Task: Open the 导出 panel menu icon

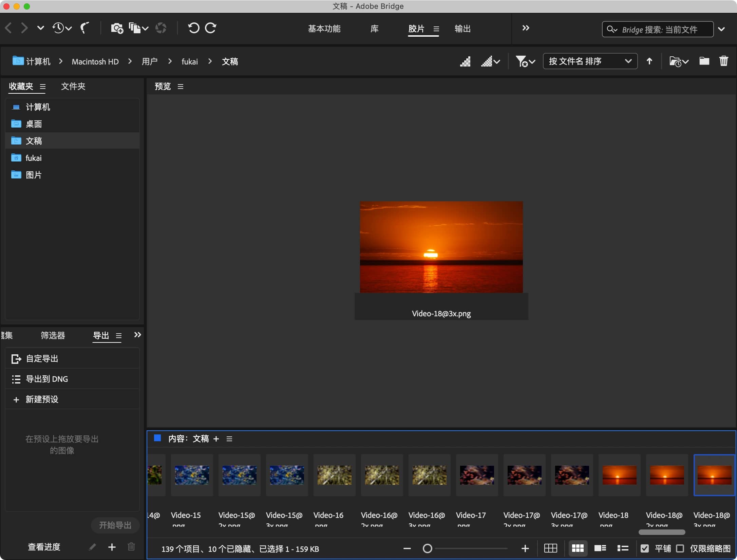Action: [x=119, y=336]
